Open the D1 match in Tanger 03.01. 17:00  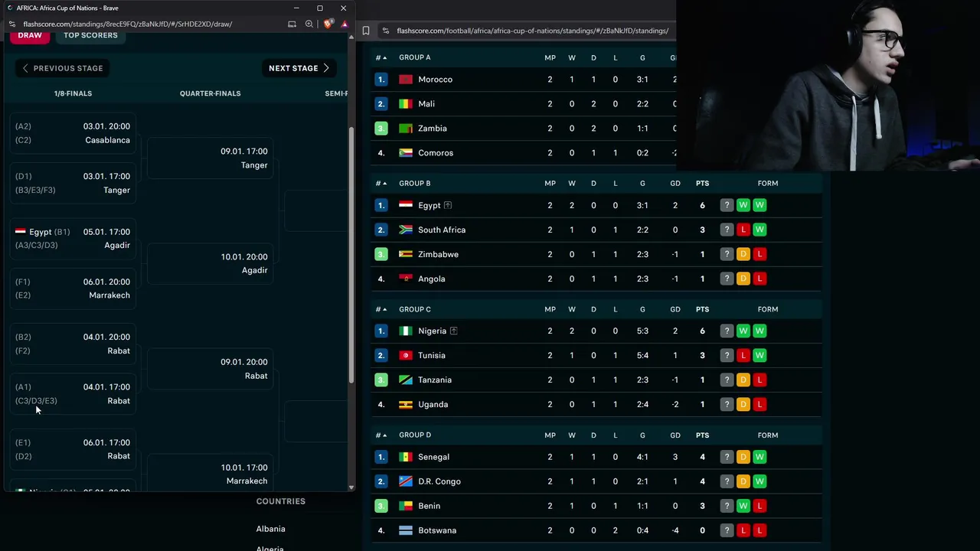click(73, 183)
